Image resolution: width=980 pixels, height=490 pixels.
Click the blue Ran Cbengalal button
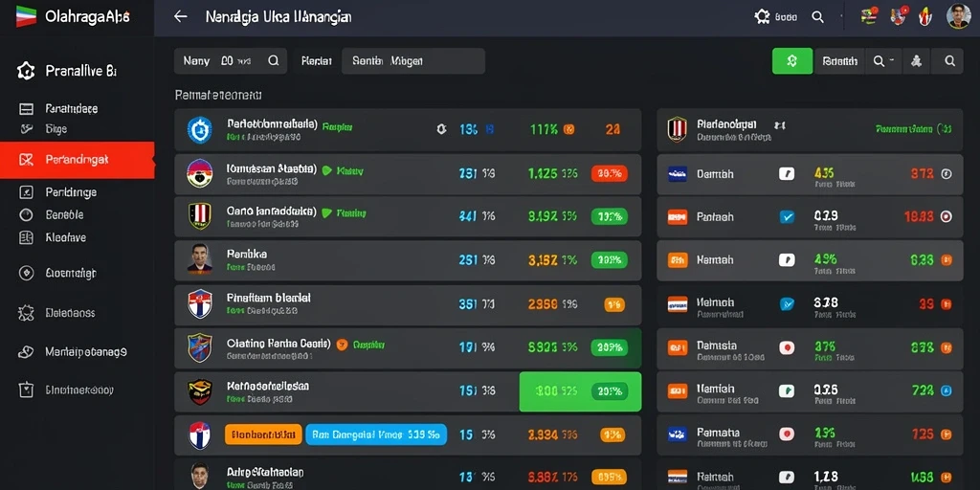376,434
